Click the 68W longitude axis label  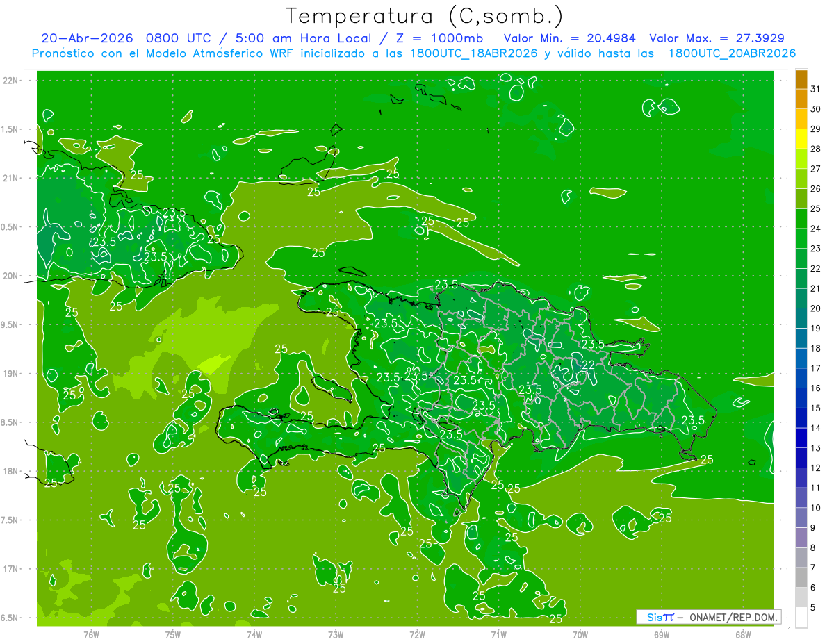(743, 634)
